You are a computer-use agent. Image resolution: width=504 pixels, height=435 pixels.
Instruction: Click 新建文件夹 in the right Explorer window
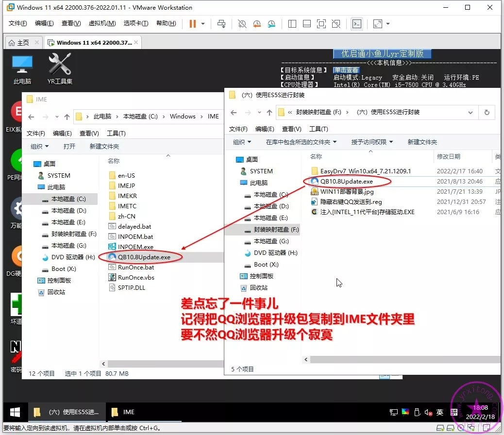point(422,142)
